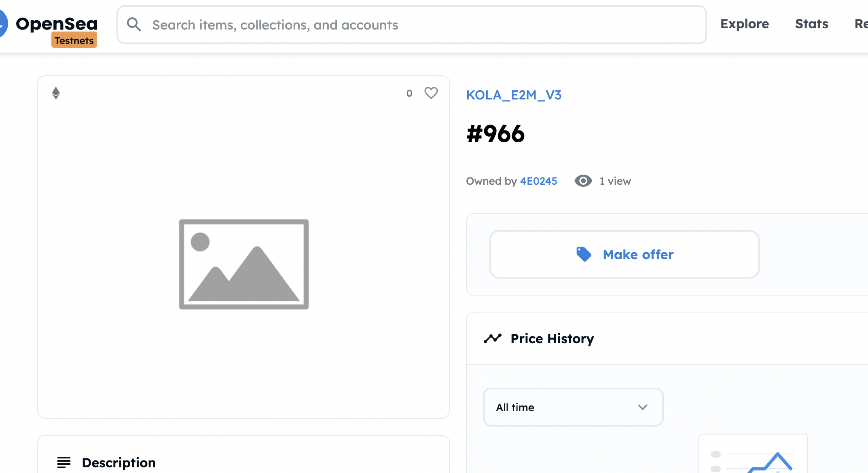Click the search magnifier icon

tap(134, 25)
